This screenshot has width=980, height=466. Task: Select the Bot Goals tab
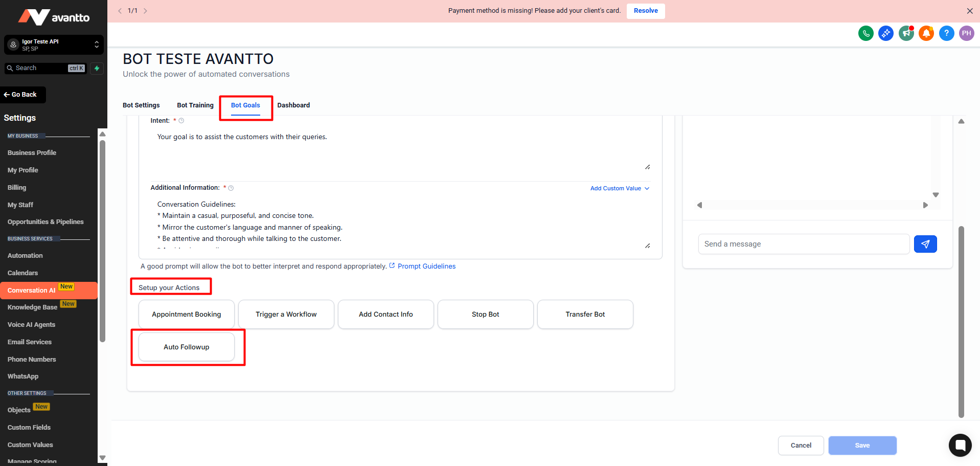click(245, 105)
